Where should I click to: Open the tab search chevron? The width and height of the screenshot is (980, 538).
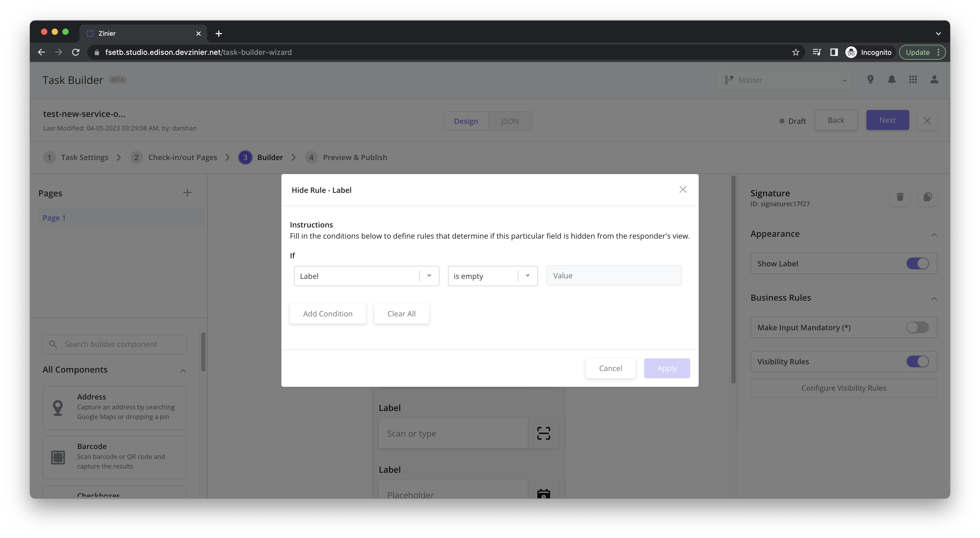click(938, 34)
